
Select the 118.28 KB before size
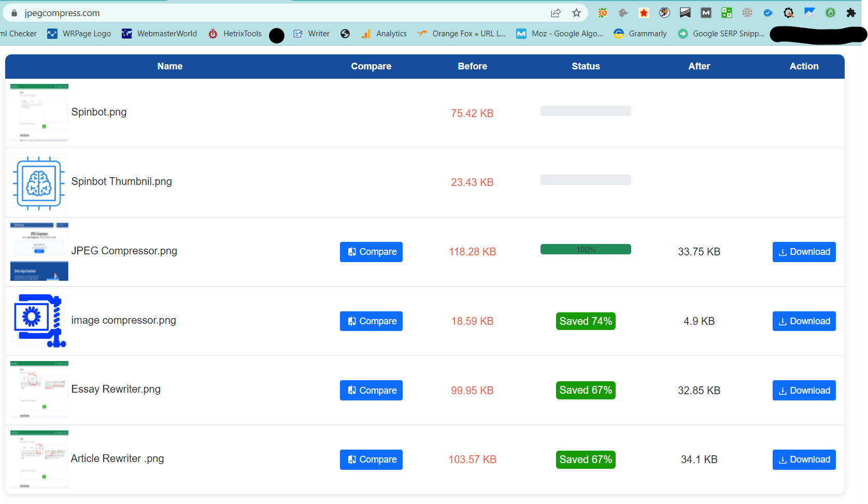click(472, 252)
